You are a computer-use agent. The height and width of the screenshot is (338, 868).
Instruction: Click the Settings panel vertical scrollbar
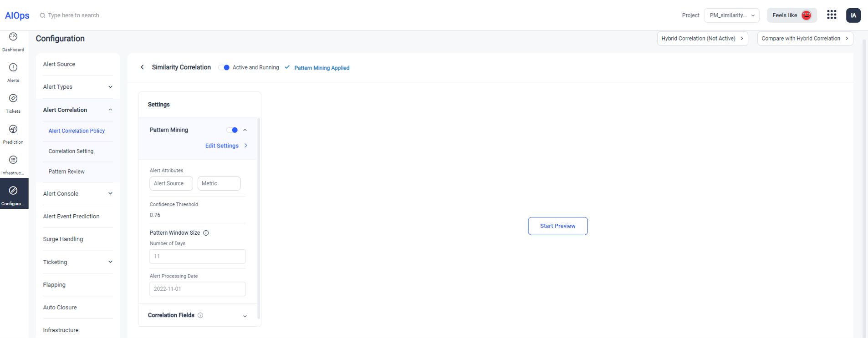coord(259,218)
